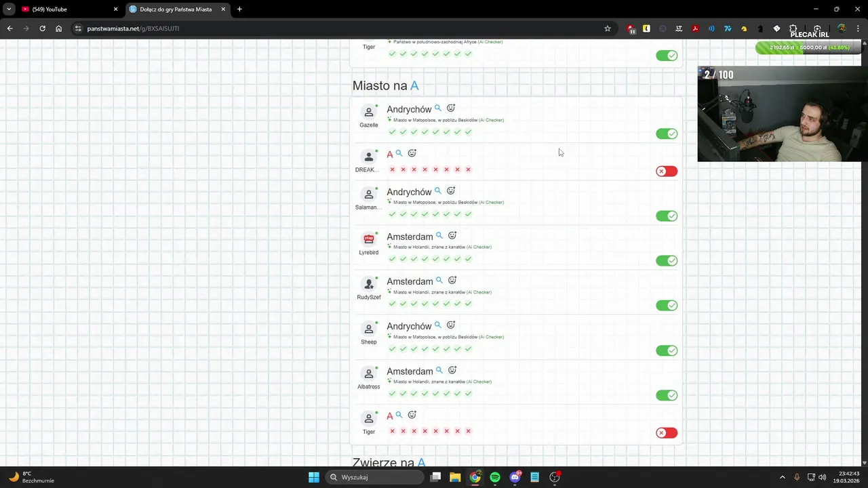Open the weather widget showing 8°C
This screenshot has height=488, width=868.
31,477
